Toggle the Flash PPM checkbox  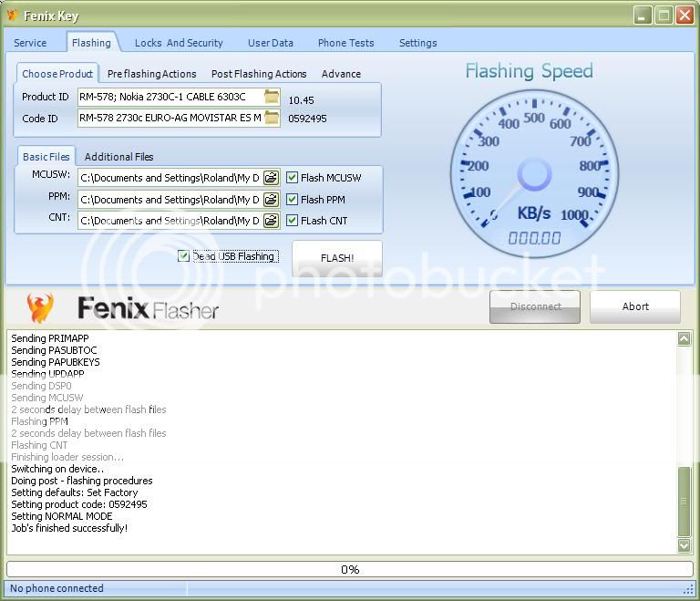292,200
